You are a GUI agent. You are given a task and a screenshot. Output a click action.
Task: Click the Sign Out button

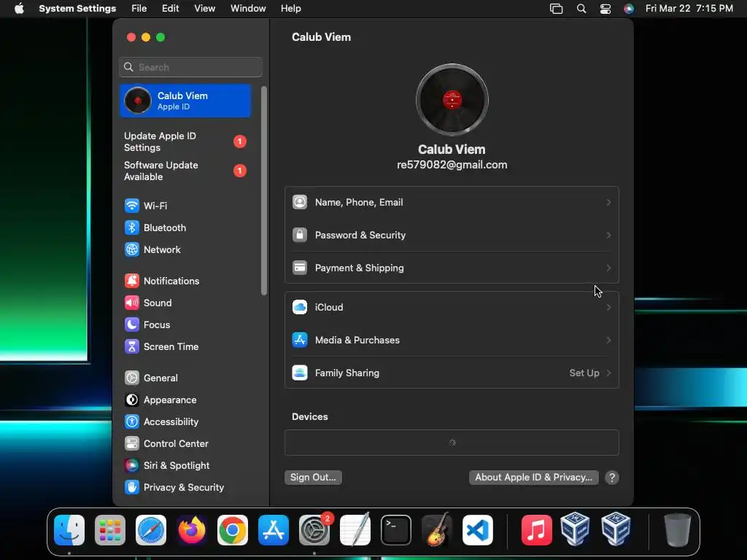(x=313, y=477)
